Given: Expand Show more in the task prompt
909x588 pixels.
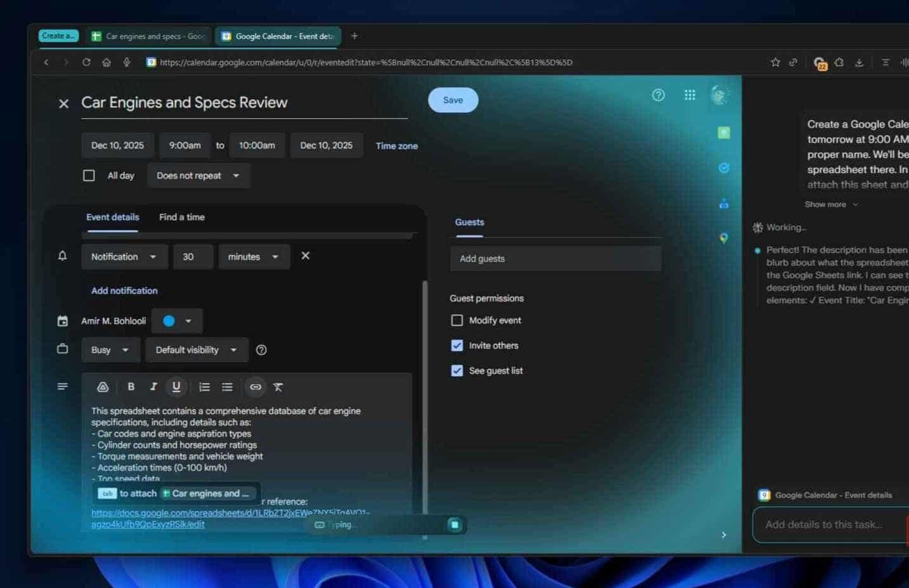Looking at the screenshot, I should click(831, 204).
